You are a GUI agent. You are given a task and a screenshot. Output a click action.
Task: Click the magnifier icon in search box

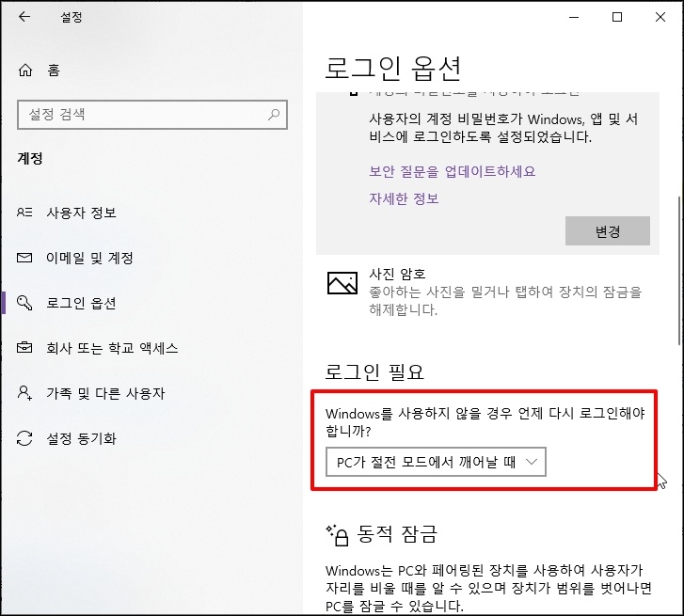(274, 115)
